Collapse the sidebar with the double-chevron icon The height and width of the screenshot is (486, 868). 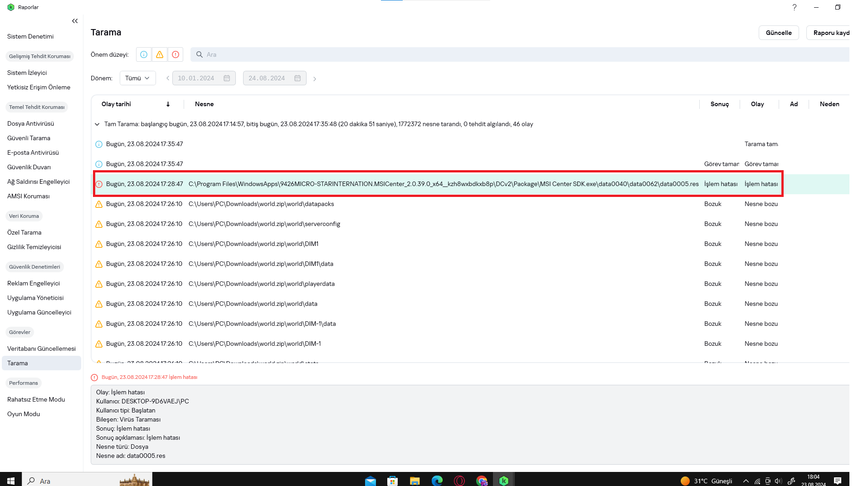click(x=75, y=21)
